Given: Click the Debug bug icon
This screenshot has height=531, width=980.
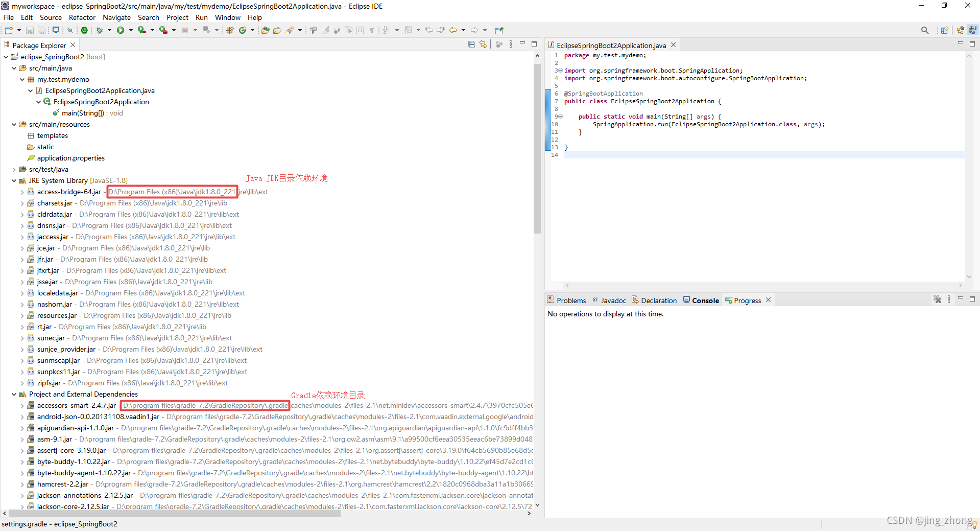Looking at the screenshot, I should (x=100, y=30).
